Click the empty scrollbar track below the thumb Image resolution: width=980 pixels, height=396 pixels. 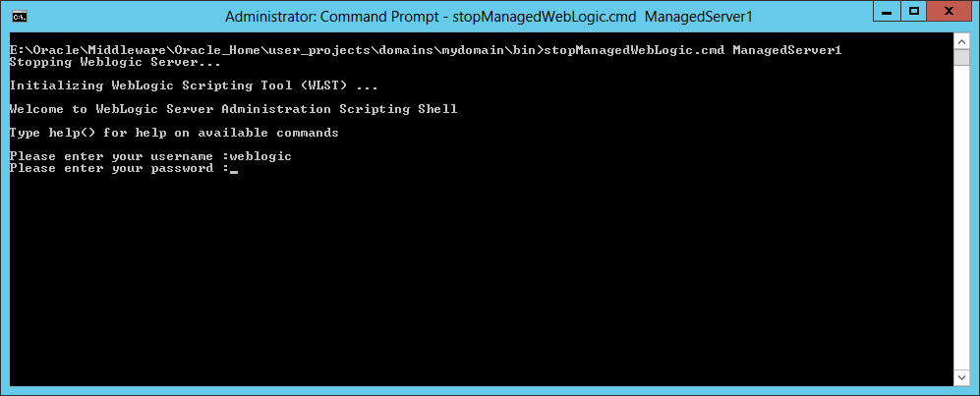[962, 216]
